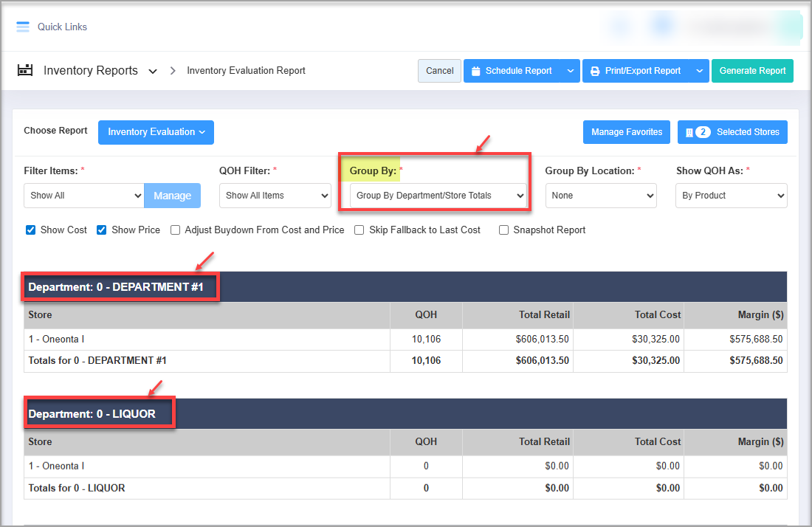Screen dimensions: 812x527
Task: Expand the Schedule Report split arrow
Action: pyautogui.click(x=570, y=71)
